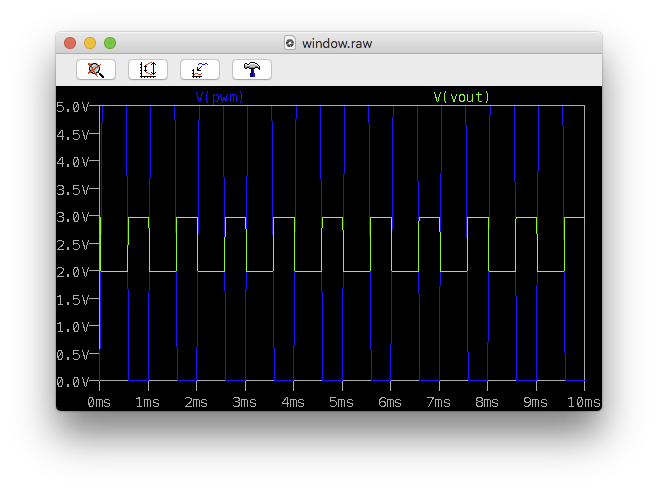Screen dimensions: 658x491
Task: Click the 0.0V vertical axis label
Action: click(x=76, y=382)
